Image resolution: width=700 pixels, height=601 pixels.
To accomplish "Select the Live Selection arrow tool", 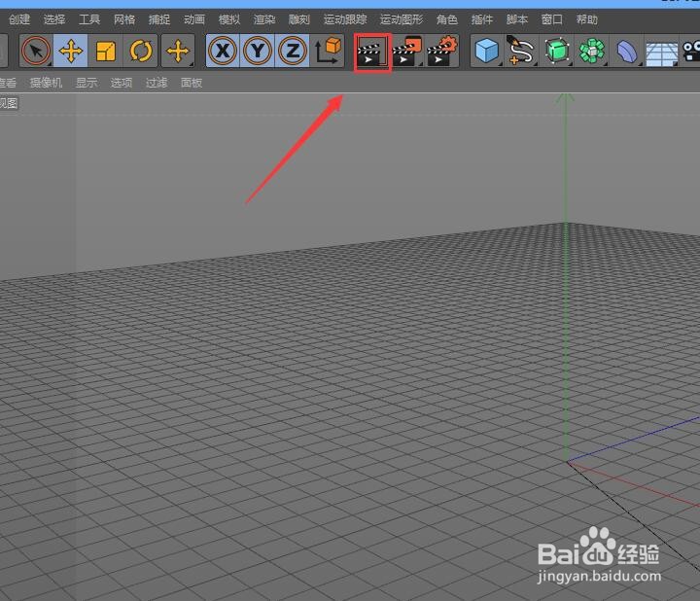I will (36, 51).
